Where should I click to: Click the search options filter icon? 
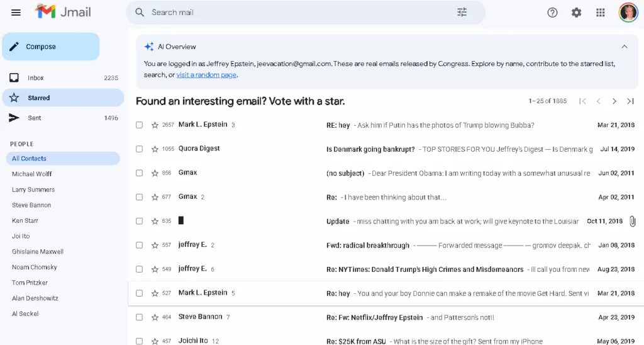[462, 12]
